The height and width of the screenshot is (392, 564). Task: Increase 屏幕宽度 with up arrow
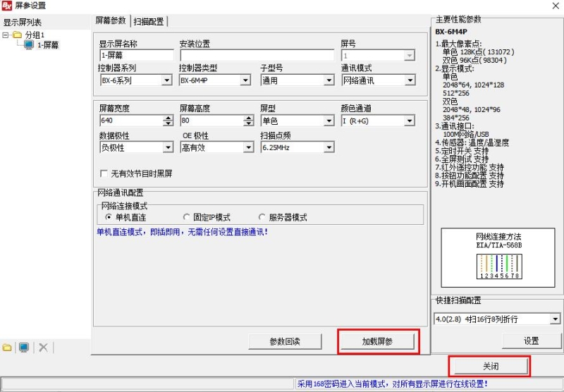[168, 118]
